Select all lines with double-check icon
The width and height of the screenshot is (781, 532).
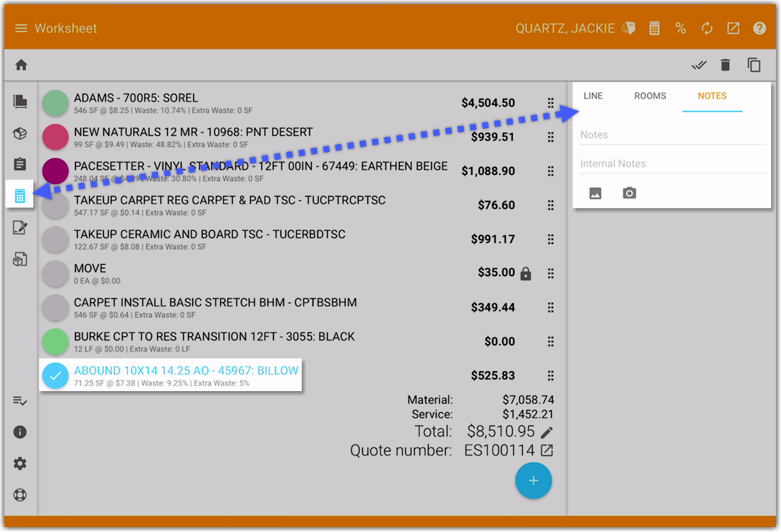[699, 65]
